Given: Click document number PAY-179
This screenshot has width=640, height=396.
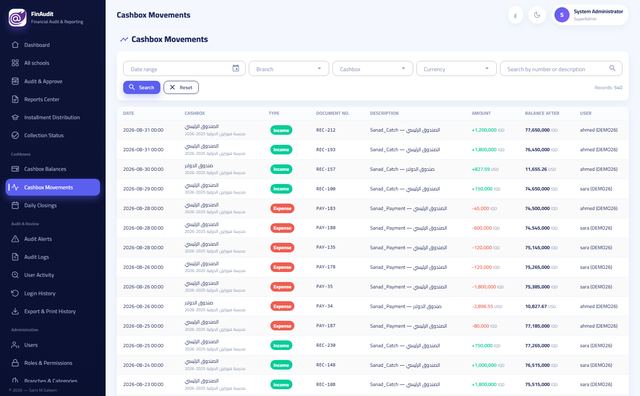Looking at the screenshot, I should click(x=326, y=267).
